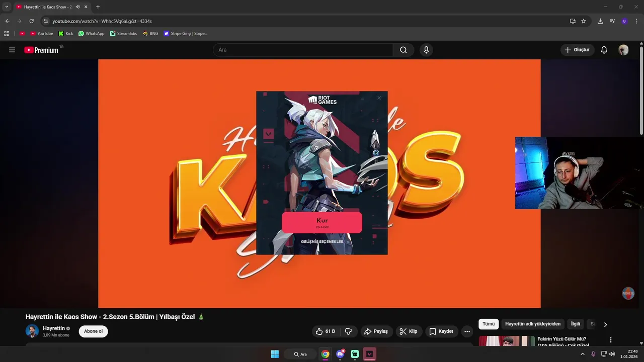Viewport: 644px width, 362px height.
Task: Open media controls icon in toolbar
Action: pos(612,21)
